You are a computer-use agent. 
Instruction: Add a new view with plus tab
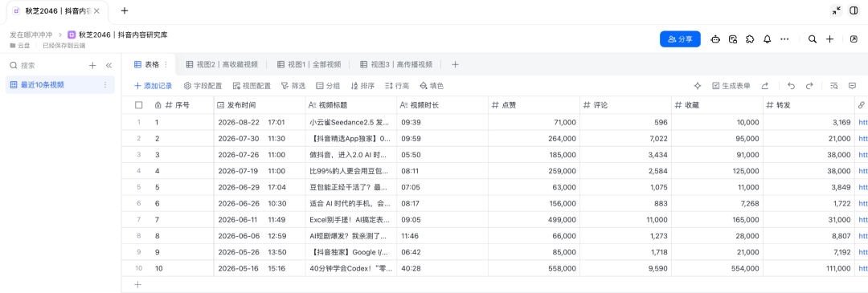tap(455, 65)
